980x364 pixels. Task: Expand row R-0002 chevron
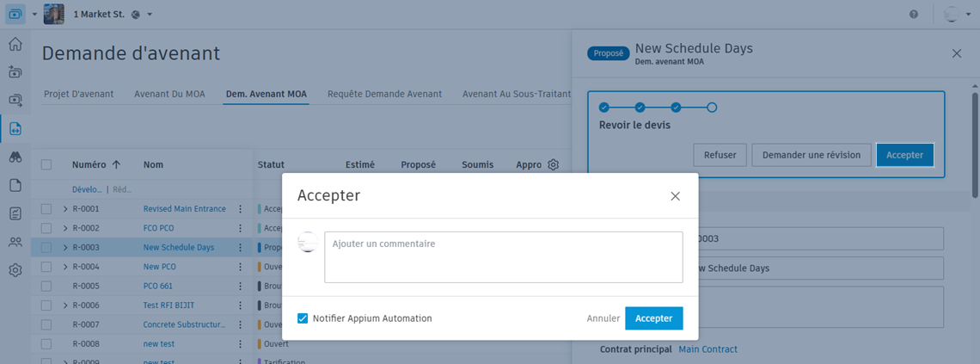pos(65,228)
